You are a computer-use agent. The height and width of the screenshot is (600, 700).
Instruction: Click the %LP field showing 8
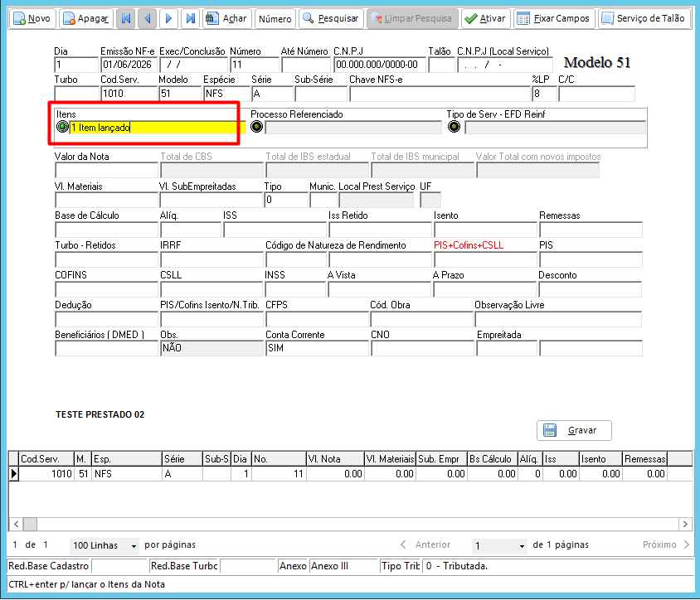[544, 94]
